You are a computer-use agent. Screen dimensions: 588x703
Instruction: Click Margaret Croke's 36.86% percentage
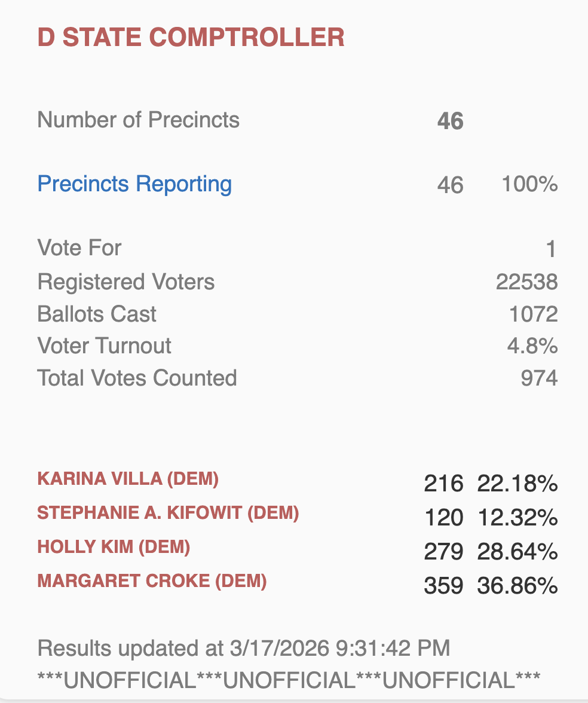pyautogui.click(x=517, y=586)
